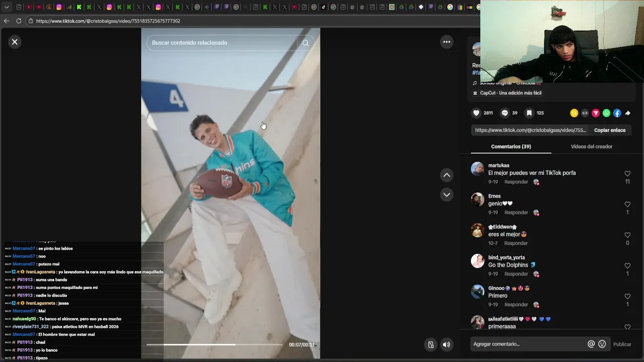644x362 pixels.
Task: Open bind_yorta_yorta's profile name
Action: (506, 257)
